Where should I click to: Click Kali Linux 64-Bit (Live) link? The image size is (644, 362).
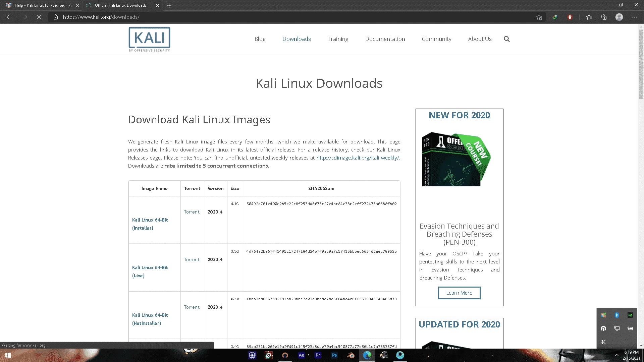(150, 271)
